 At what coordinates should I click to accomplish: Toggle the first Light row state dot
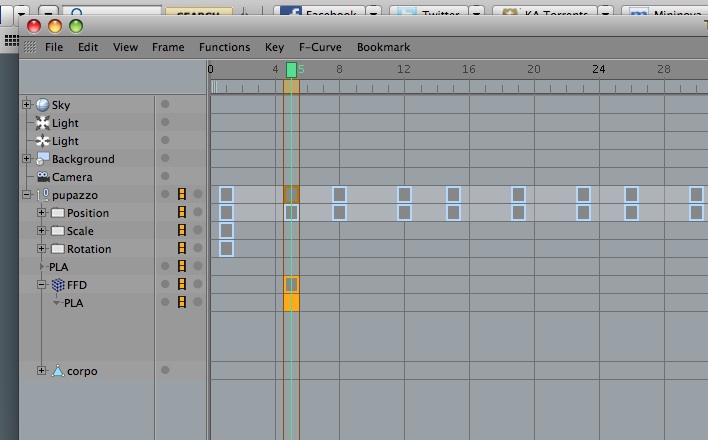[x=165, y=122]
